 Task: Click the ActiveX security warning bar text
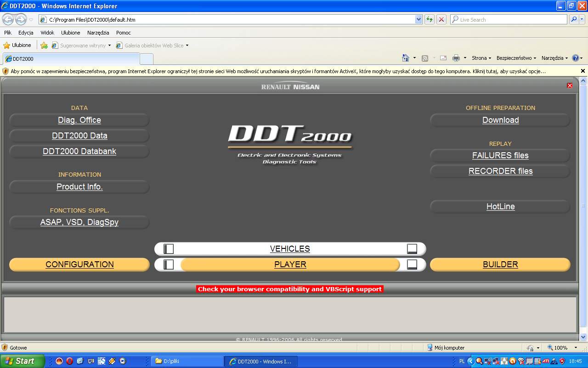point(278,71)
